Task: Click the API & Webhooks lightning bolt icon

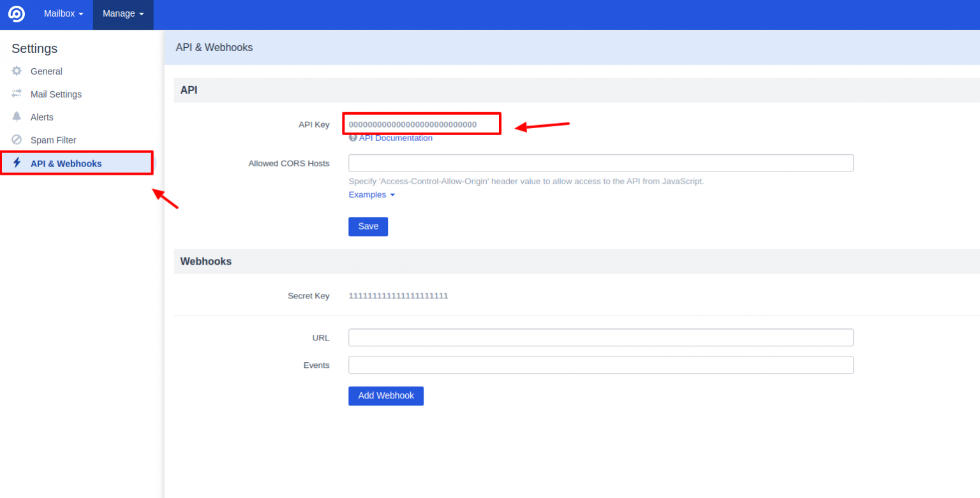Action: (x=17, y=163)
